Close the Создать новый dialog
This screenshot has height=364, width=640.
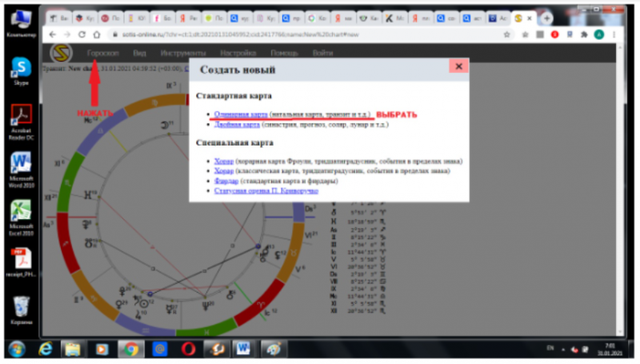458,66
